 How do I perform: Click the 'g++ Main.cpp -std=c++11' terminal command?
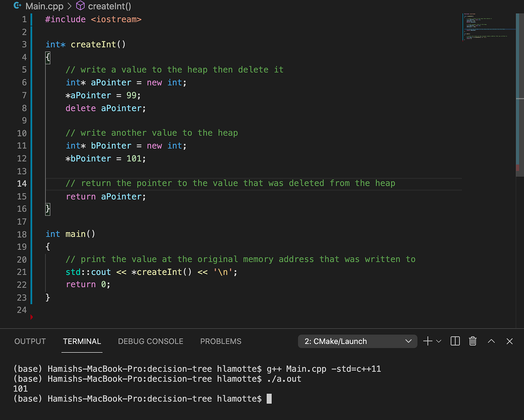click(324, 369)
